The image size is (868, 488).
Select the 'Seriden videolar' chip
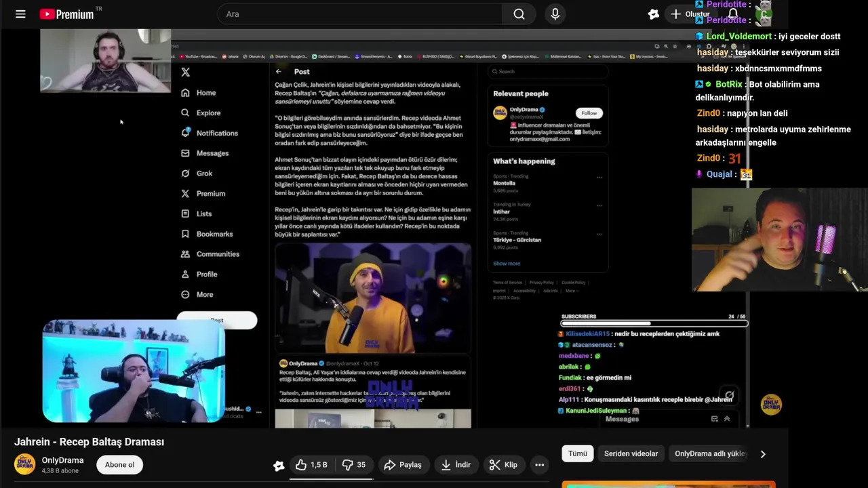(x=631, y=454)
